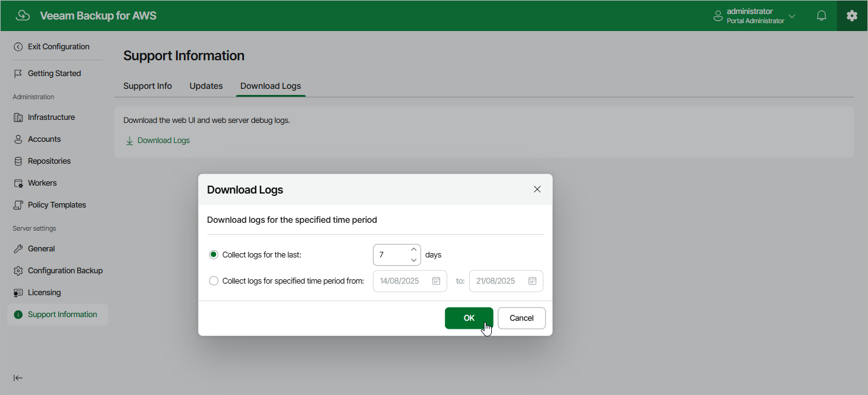Click the Veeam cloud logo icon
Image resolution: width=868 pixels, height=395 pixels.
tap(23, 16)
